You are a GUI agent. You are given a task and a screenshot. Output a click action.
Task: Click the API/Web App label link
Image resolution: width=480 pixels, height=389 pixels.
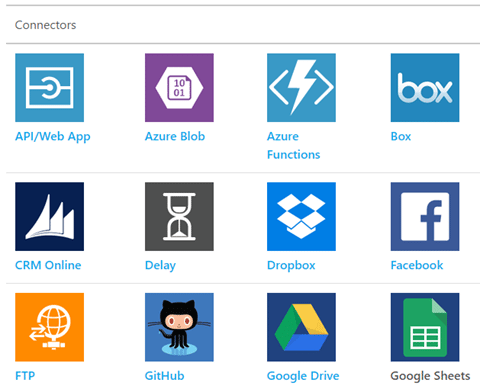point(53,137)
